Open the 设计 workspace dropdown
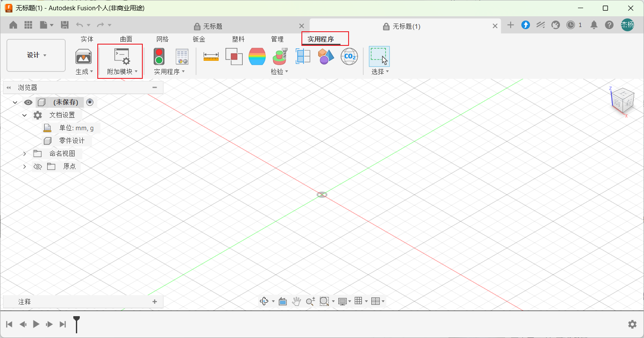Screen dimensions: 644x338 [x=36, y=55]
